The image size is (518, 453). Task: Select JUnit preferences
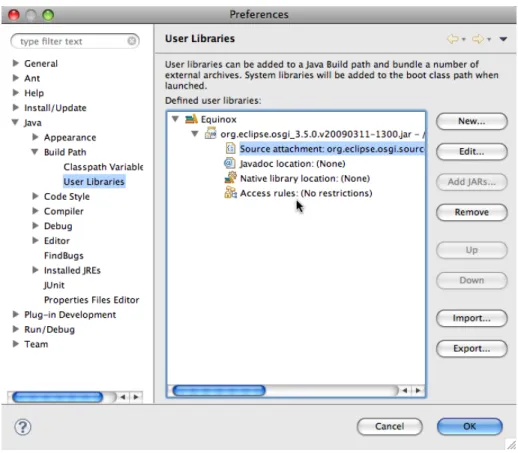pyautogui.click(x=54, y=285)
